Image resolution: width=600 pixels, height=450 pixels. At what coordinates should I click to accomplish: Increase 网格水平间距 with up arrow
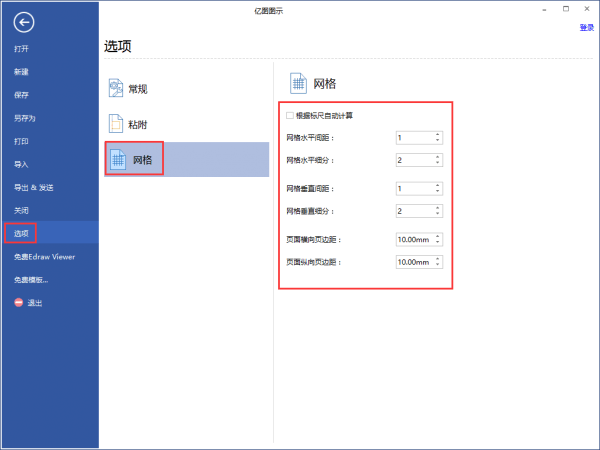[437, 135]
